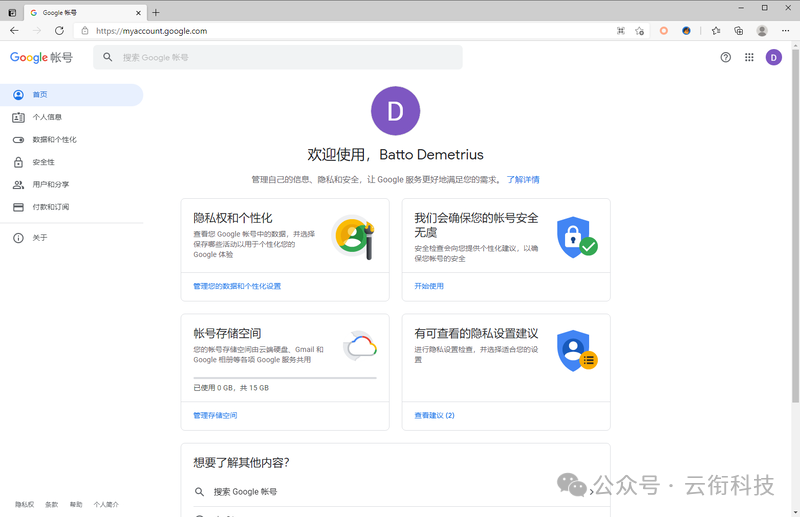The height and width of the screenshot is (517, 800).
Task: Click the 已使用 0 GB，共 15 GB text
Action: click(231, 388)
